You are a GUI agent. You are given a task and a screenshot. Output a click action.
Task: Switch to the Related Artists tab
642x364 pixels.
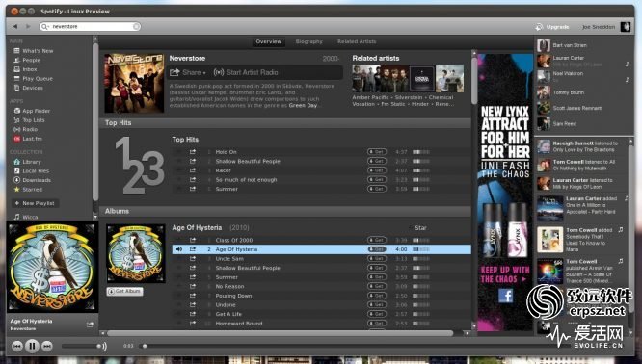(357, 41)
